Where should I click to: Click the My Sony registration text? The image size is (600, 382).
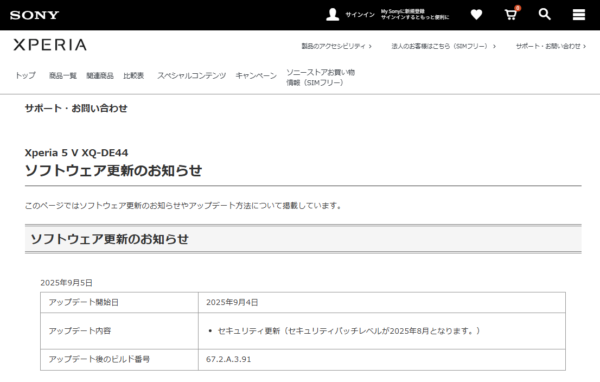415,15
